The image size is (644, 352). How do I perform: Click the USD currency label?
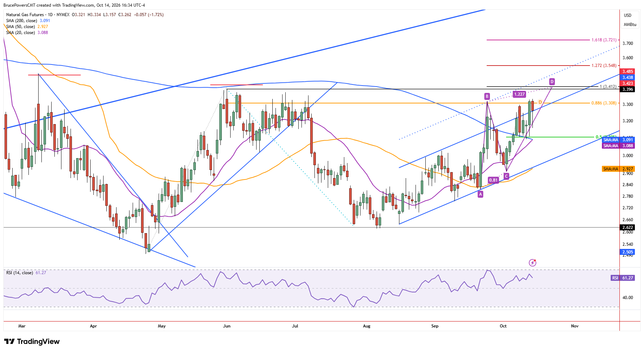pyautogui.click(x=628, y=15)
